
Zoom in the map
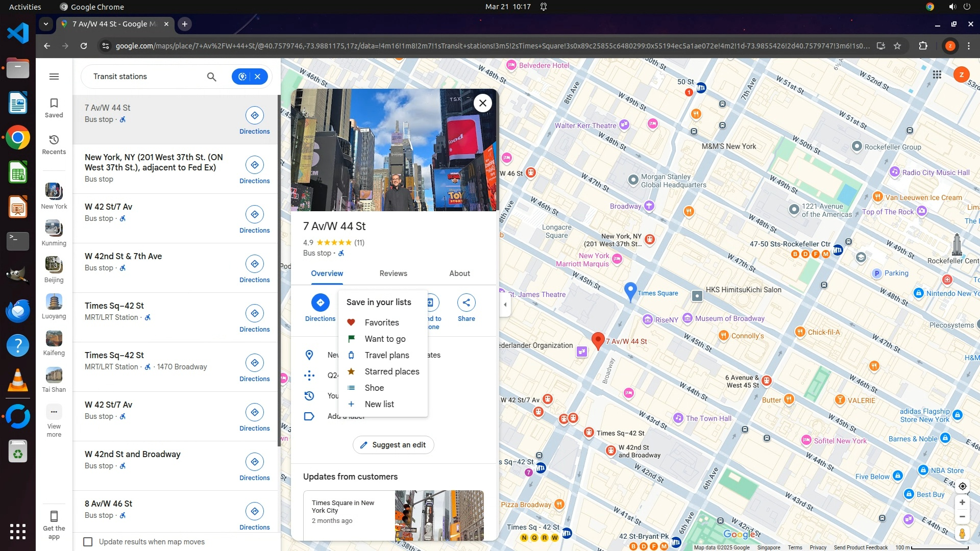pyautogui.click(x=962, y=503)
